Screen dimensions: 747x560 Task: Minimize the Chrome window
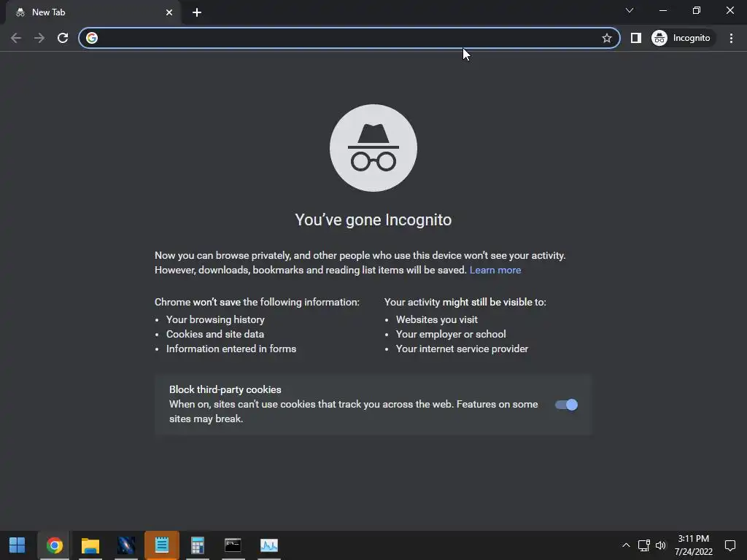pos(662,10)
